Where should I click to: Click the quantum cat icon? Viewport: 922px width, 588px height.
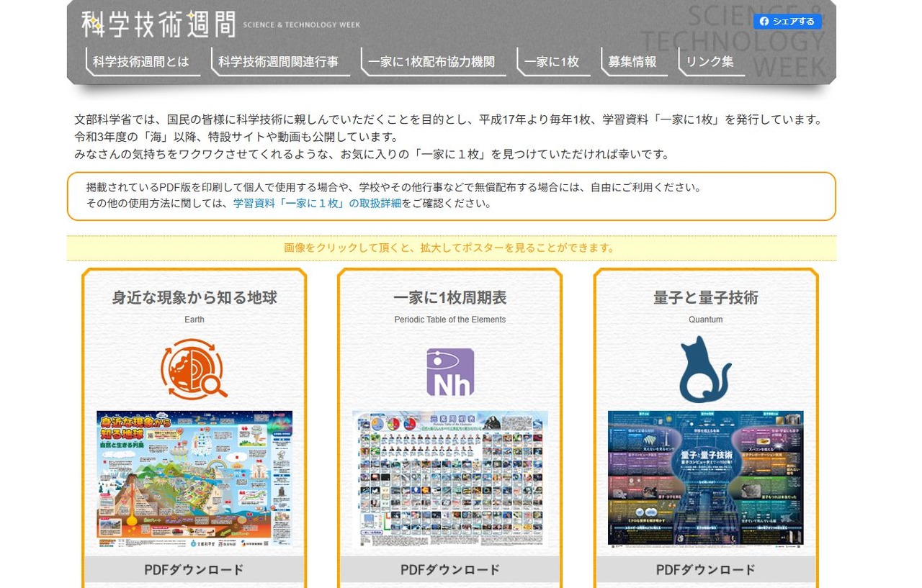[704, 367]
